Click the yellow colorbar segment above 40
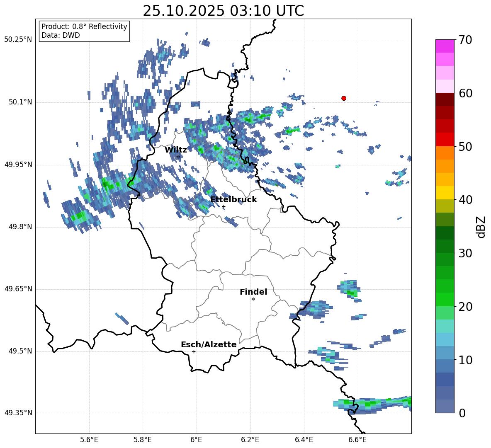The width and height of the screenshot is (491, 448). pos(445,193)
